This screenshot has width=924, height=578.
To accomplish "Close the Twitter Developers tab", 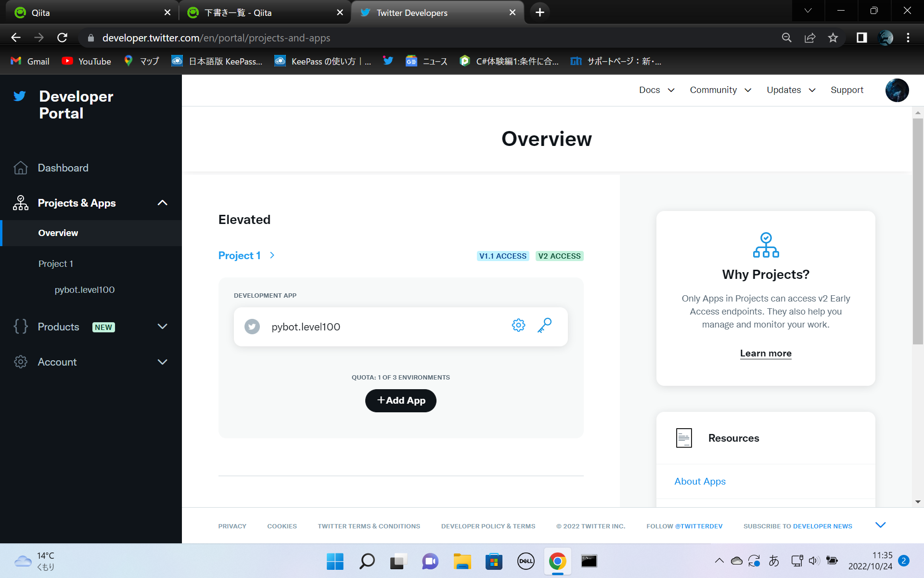I will 513,13.
